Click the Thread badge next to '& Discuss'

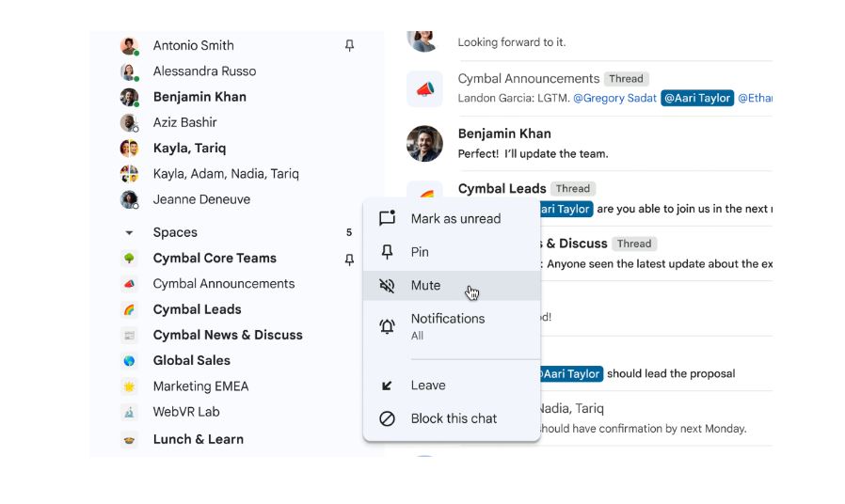click(634, 244)
